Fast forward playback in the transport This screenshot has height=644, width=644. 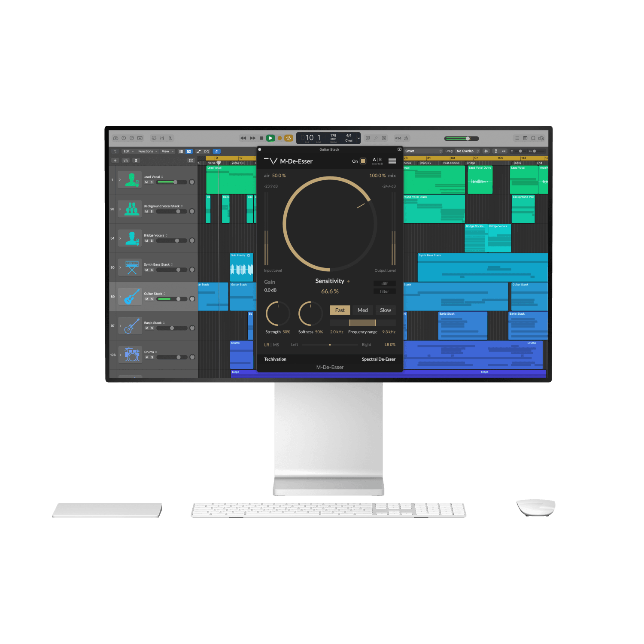[253, 138]
